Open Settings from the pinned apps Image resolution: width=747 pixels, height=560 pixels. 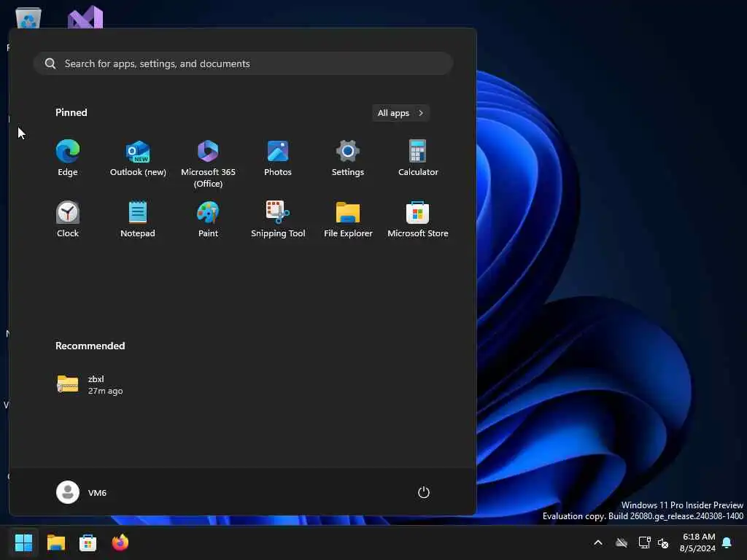[348, 158]
